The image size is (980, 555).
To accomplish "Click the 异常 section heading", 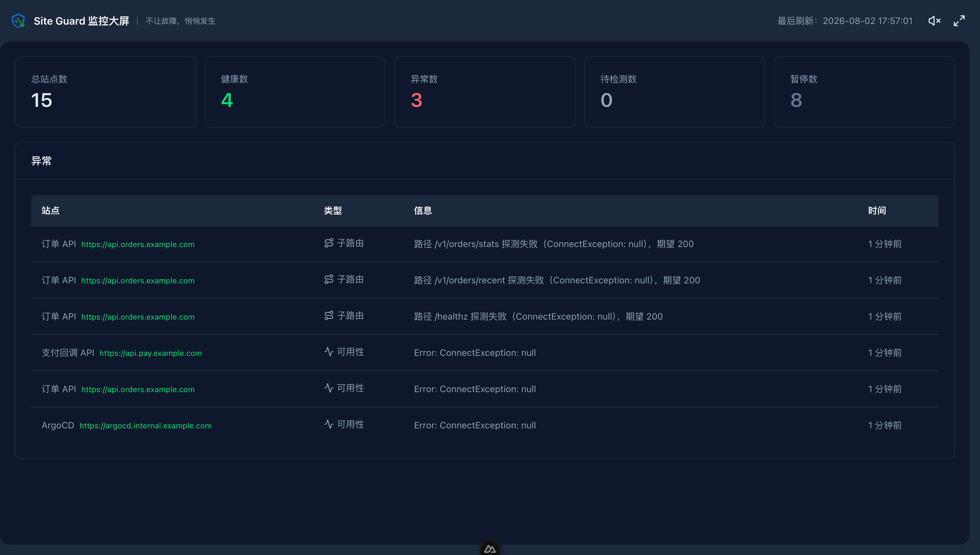I will pyautogui.click(x=41, y=161).
